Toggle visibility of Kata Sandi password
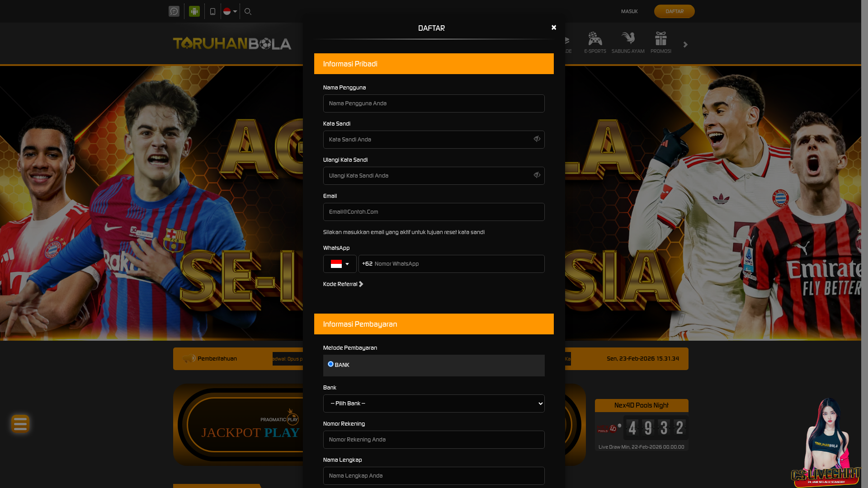Screen dimensions: 868x488 click(x=537, y=139)
